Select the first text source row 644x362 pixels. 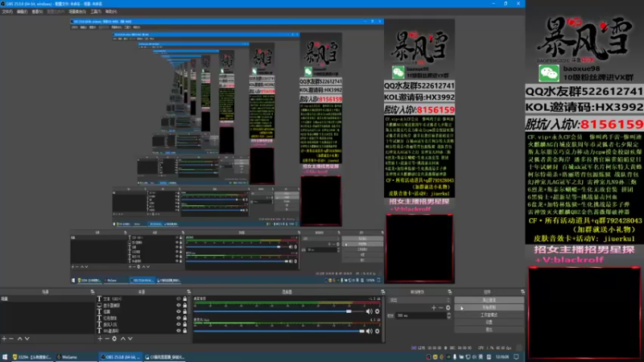(x=142, y=298)
